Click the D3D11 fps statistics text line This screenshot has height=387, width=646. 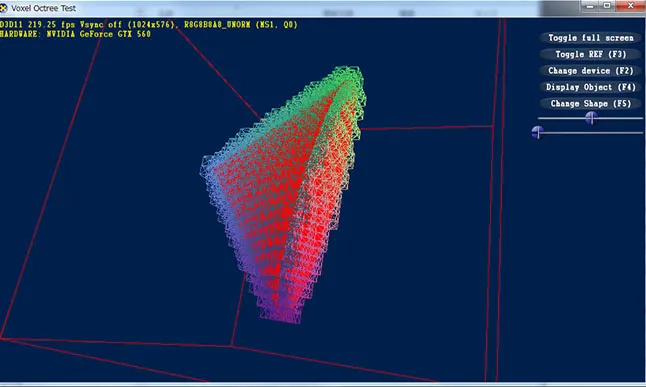coord(149,25)
